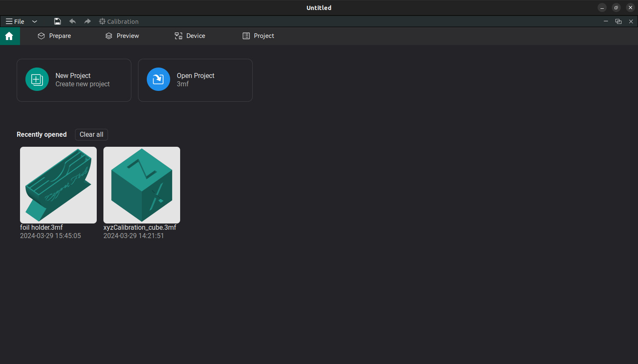
Task: Click the green New Project icon
Action: [37, 79]
